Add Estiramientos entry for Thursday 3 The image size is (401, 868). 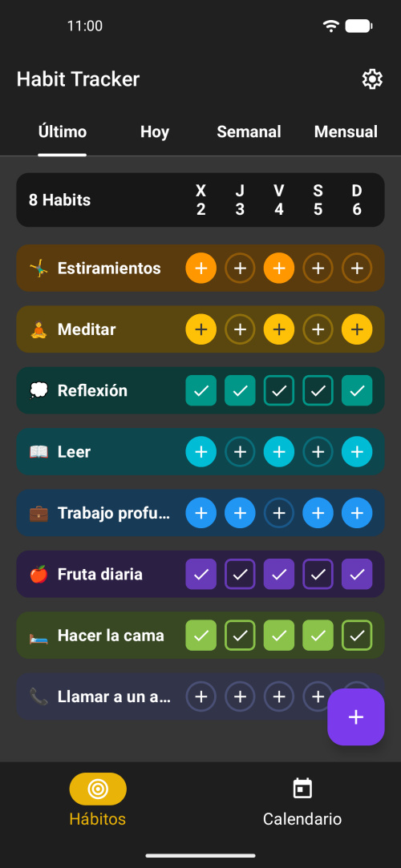pyautogui.click(x=240, y=268)
